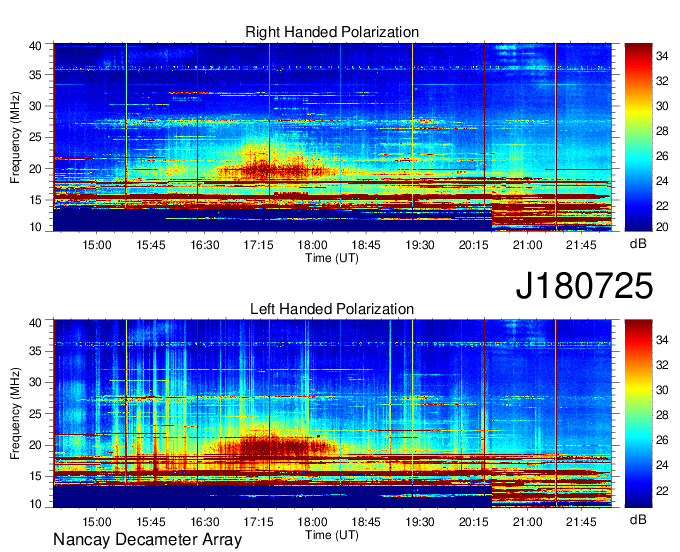Click the 21:45 time tick of right-handed plot
The height and width of the screenshot is (552, 680).
pyautogui.click(x=582, y=245)
